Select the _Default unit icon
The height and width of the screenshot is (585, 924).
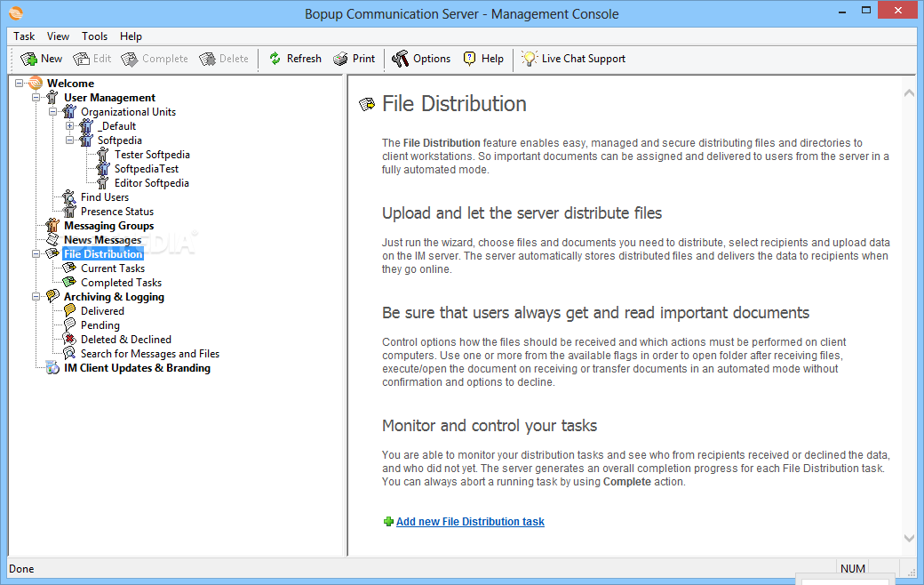[x=86, y=125]
